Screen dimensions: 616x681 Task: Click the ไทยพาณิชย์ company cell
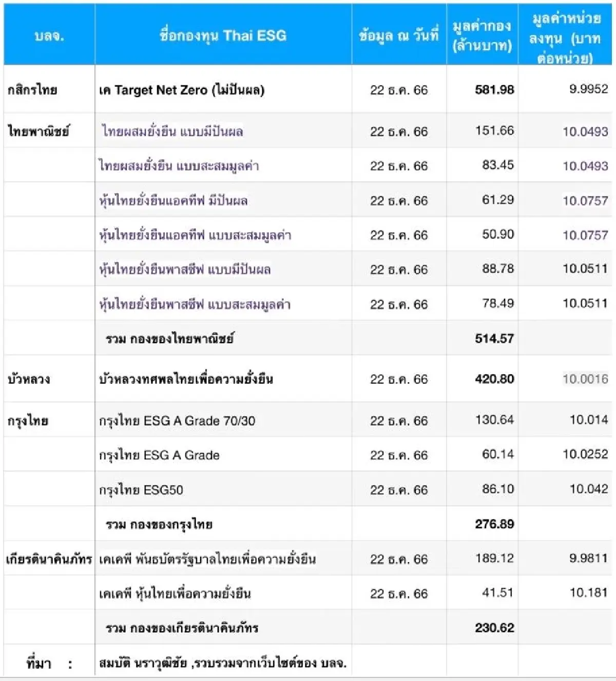pos(38,131)
